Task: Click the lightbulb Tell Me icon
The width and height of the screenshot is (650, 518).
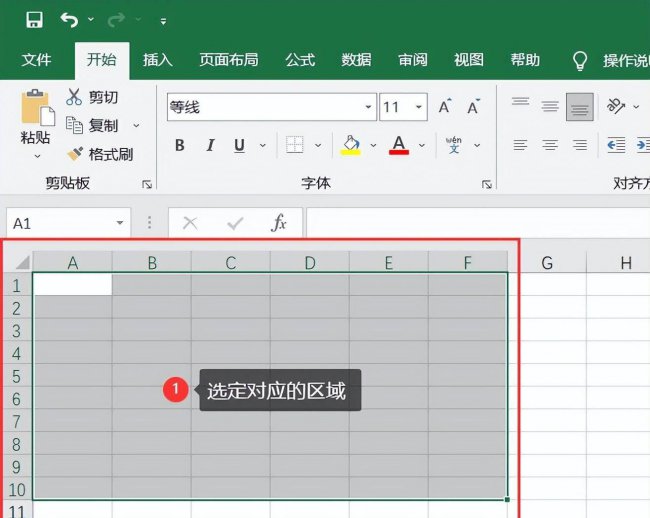Action: point(580,61)
